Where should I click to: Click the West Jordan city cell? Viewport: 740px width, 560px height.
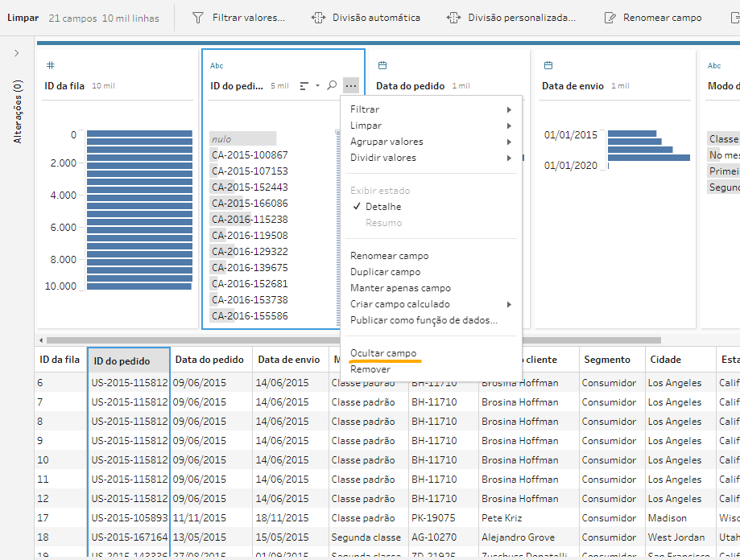coord(680,537)
